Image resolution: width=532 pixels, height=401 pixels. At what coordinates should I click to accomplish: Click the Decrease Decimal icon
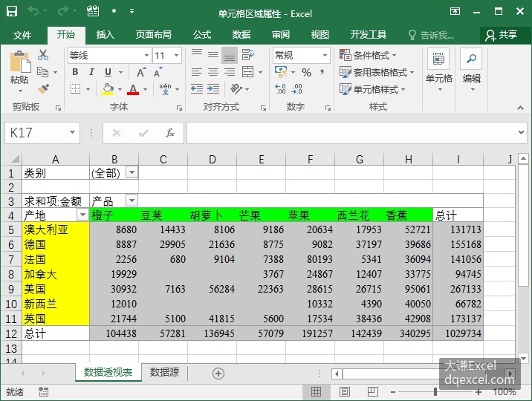coord(296,89)
